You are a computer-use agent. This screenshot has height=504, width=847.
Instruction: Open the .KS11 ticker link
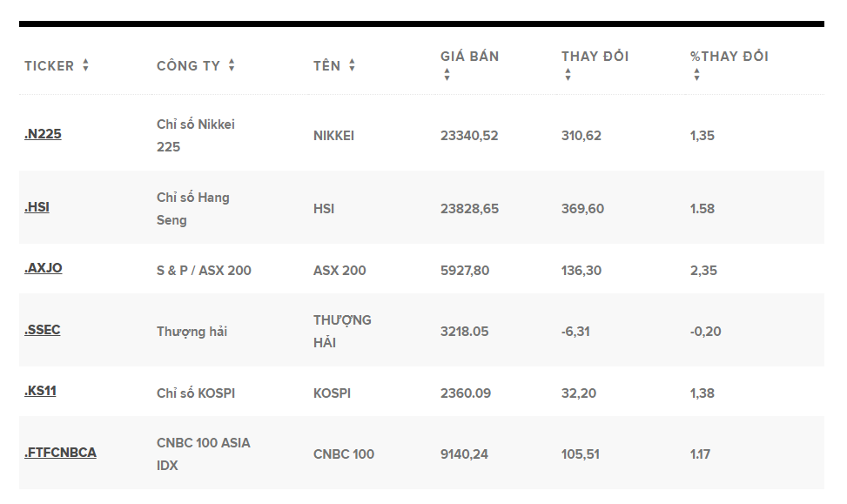40,391
